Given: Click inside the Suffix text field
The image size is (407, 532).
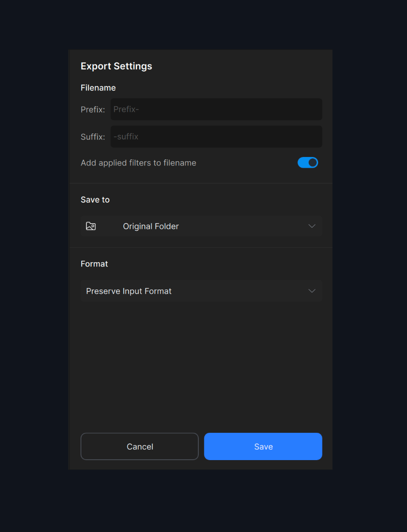Looking at the screenshot, I should (216, 136).
